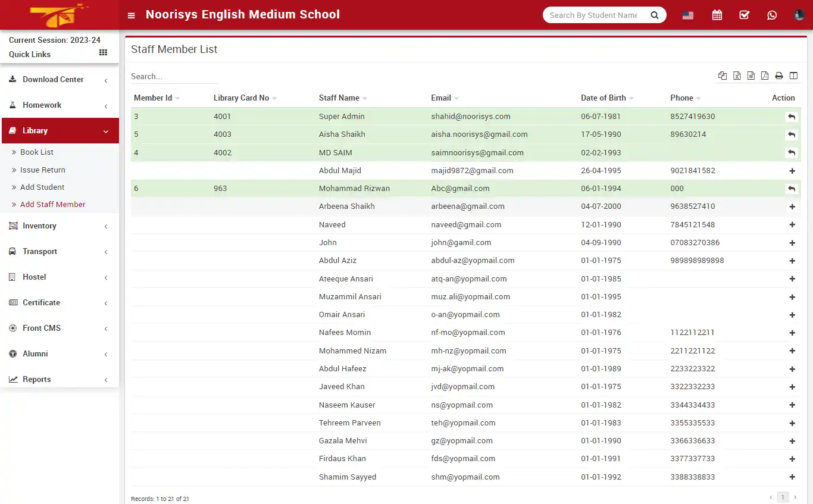Viewport: 813px width, 504px height.
Task: Issue a library card to Abdul Majid
Action: [792, 171]
